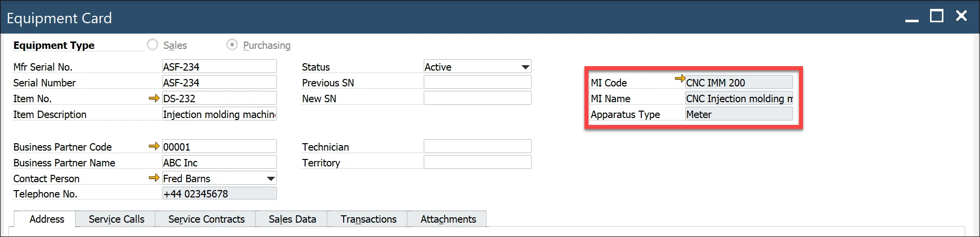Open Contact Person details via link arrow
This screenshot has height=237, width=980.
pos(154,178)
